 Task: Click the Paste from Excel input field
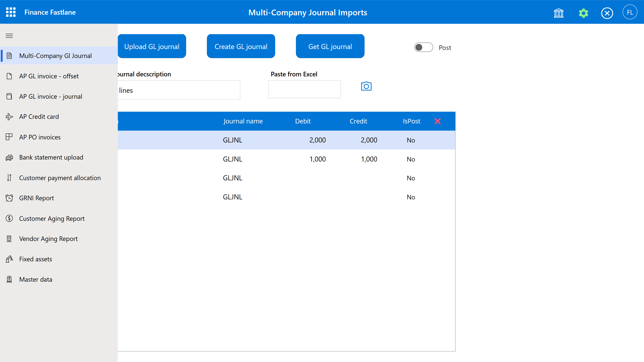click(304, 89)
